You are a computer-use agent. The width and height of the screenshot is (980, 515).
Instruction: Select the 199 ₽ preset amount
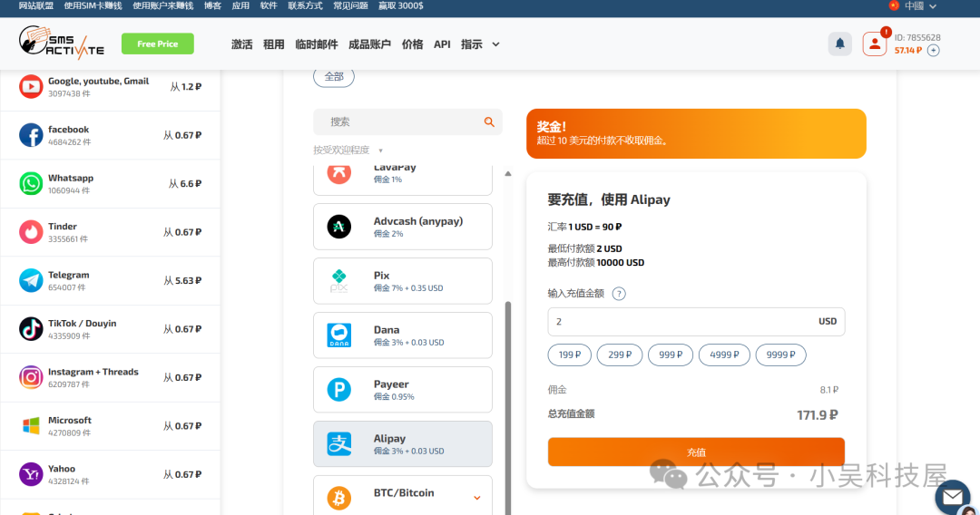coord(569,355)
